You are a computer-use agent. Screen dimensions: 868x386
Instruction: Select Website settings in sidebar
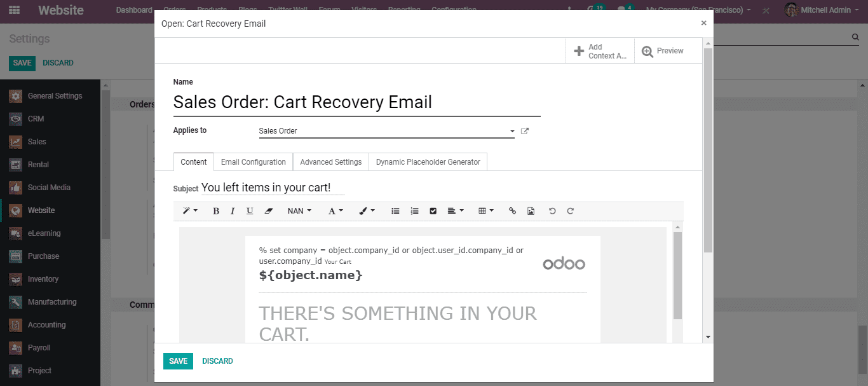(x=50, y=210)
